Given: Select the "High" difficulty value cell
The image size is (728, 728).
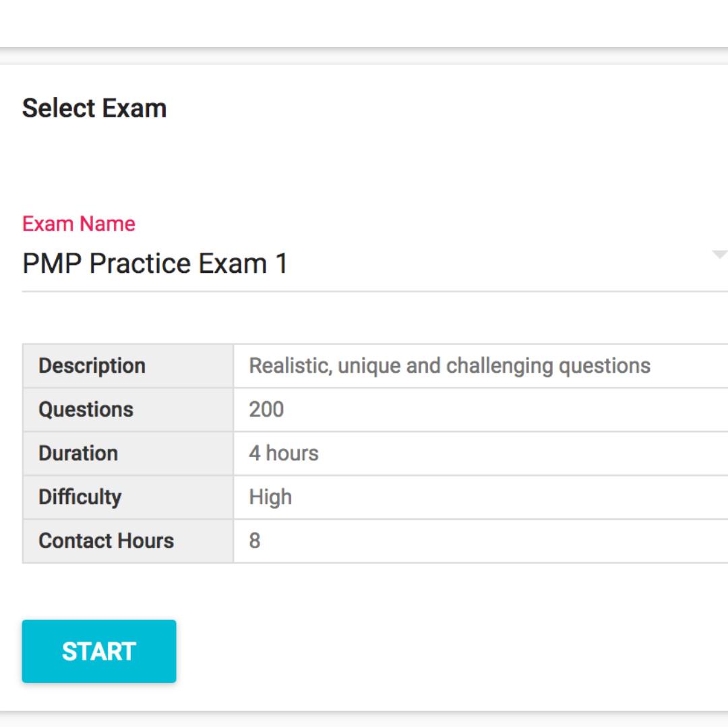Looking at the screenshot, I should pyautogui.click(x=270, y=497).
